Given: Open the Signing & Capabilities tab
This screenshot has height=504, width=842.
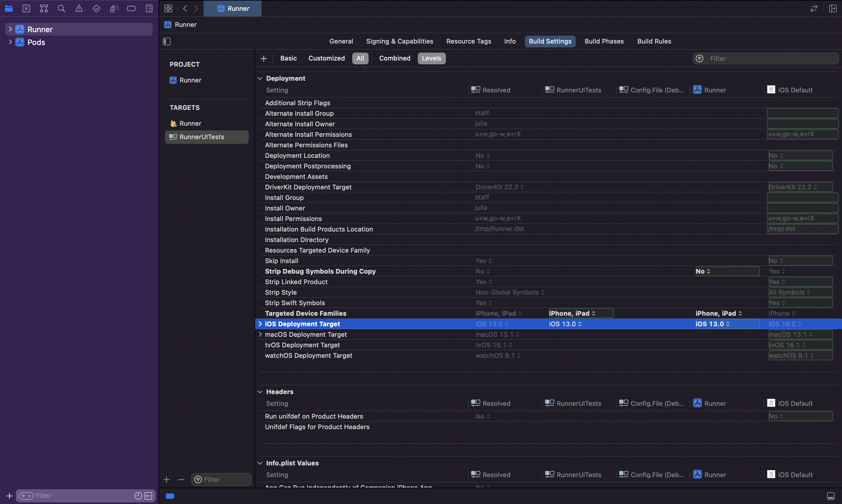Looking at the screenshot, I should tap(399, 42).
